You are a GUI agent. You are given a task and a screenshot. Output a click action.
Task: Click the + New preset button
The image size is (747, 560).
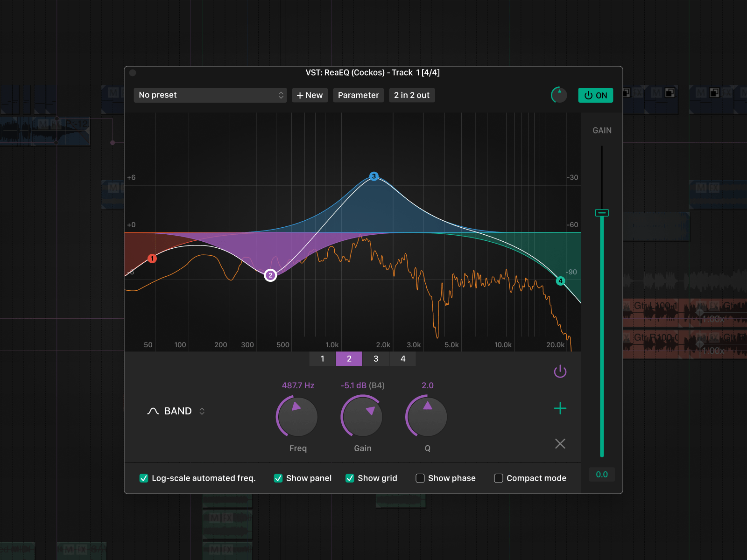310,95
